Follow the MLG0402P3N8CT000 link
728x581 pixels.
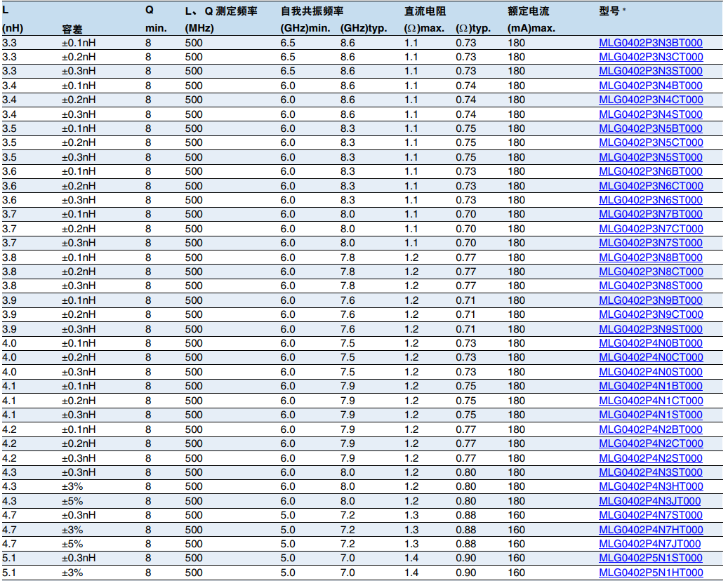click(651, 272)
